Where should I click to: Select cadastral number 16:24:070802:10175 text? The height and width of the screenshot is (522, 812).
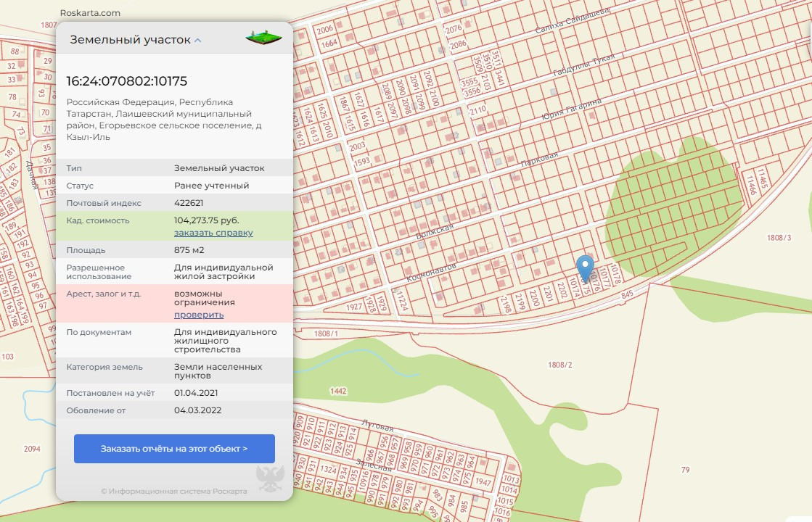127,80
